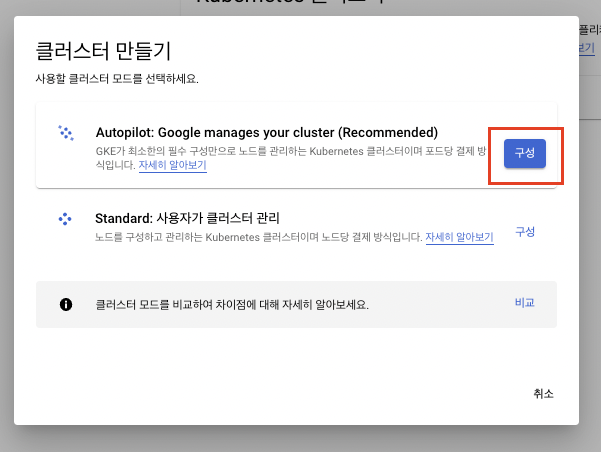Click the partially hidden link behind dialog's top-right
Screen dimensions: 601x452
click(x=586, y=48)
